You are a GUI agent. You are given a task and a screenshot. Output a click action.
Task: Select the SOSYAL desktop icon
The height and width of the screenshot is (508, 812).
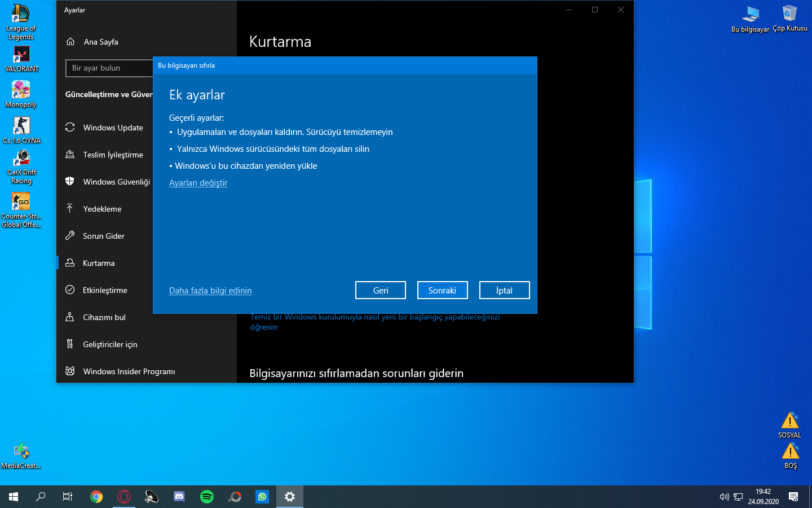(x=789, y=425)
